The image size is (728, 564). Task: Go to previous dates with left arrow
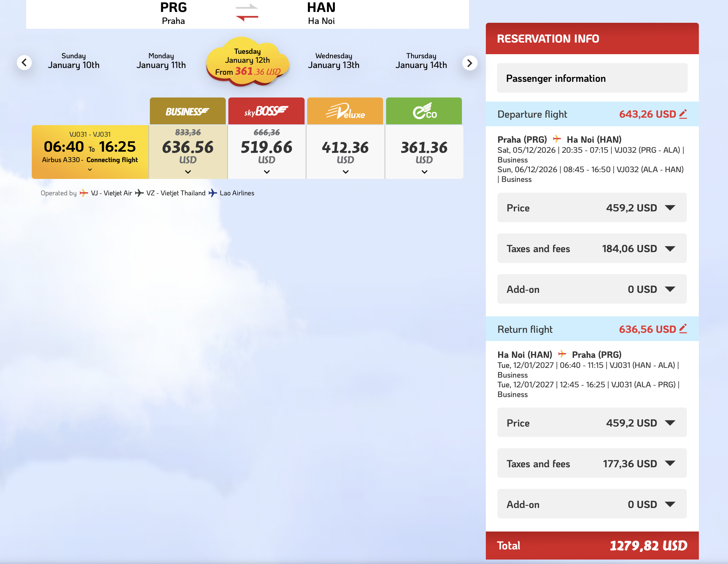(x=24, y=62)
